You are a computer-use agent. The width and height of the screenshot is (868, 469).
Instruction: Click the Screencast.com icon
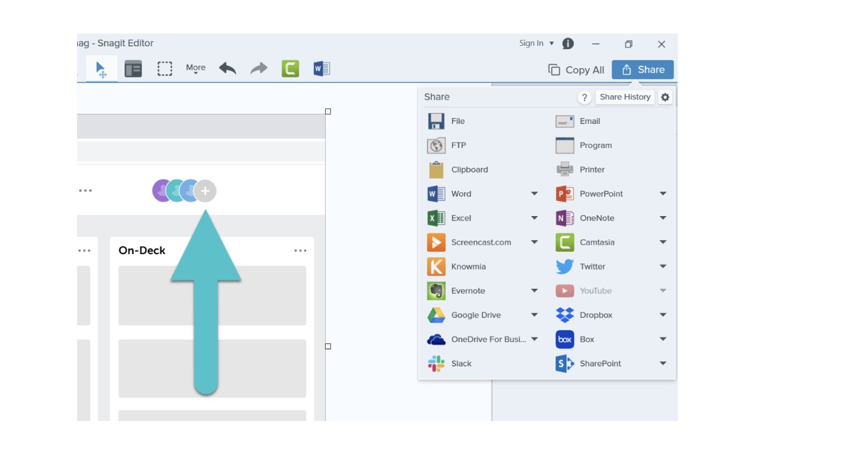pos(436,242)
